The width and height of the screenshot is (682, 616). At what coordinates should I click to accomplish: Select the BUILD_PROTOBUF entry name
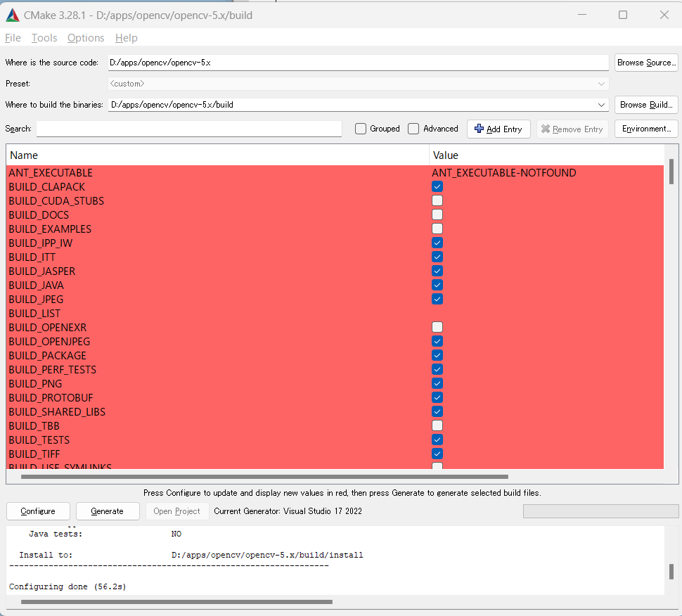coord(51,397)
